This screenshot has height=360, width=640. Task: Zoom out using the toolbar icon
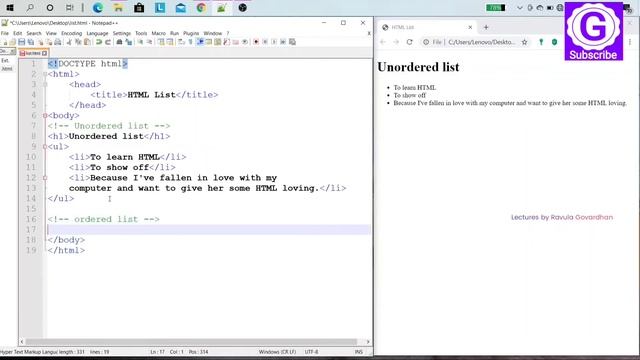(x=149, y=42)
